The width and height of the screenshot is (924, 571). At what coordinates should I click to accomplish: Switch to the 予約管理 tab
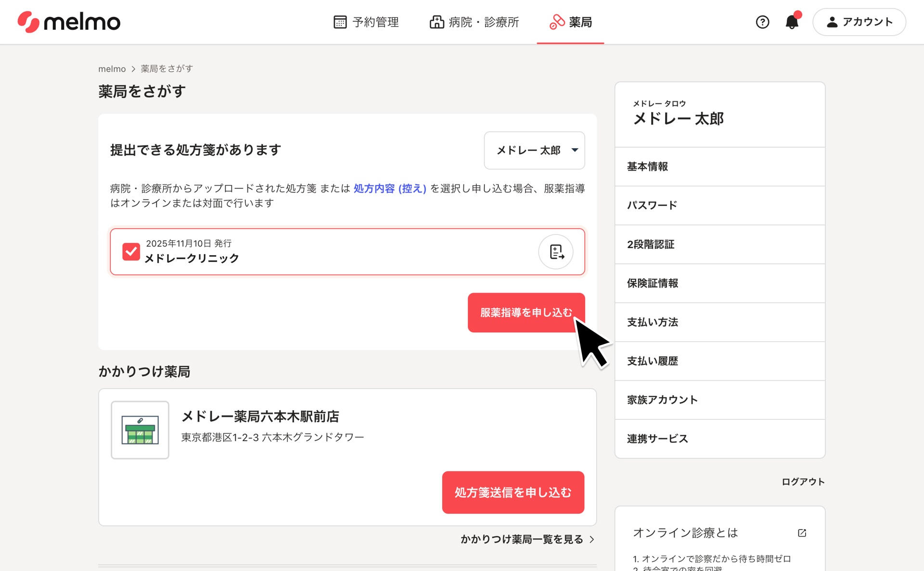pos(367,22)
